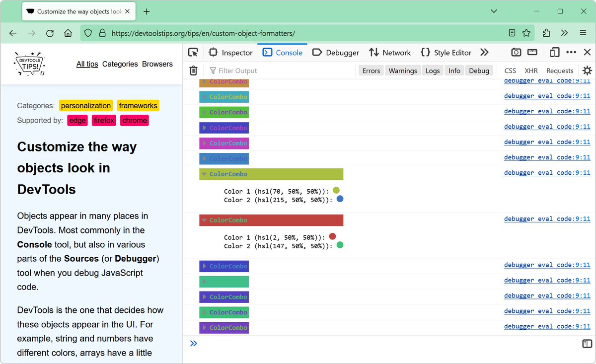Screen dimensions: 596x364
Task: Collapse the olive-green ColorCombo object
Action: 204,174
